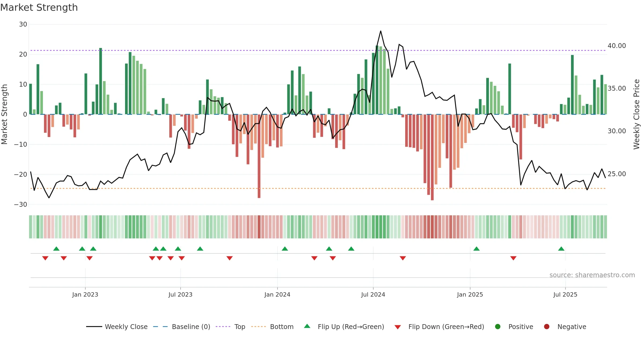Click the Weekly Close Price axis title

tap(636, 114)
